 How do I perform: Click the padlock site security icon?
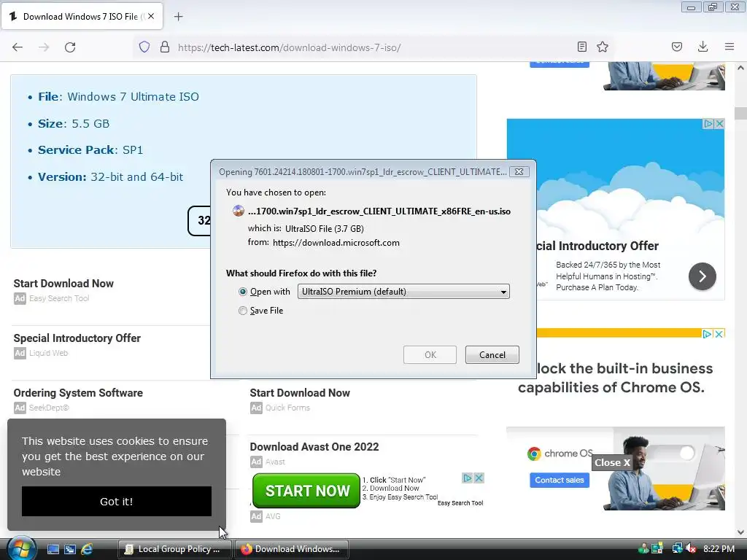165,47
